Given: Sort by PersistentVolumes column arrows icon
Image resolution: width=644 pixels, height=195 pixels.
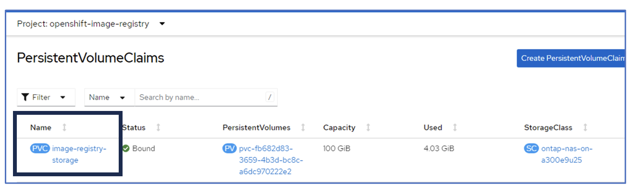Looking at the screenshot, I should (x=303, y=128).
